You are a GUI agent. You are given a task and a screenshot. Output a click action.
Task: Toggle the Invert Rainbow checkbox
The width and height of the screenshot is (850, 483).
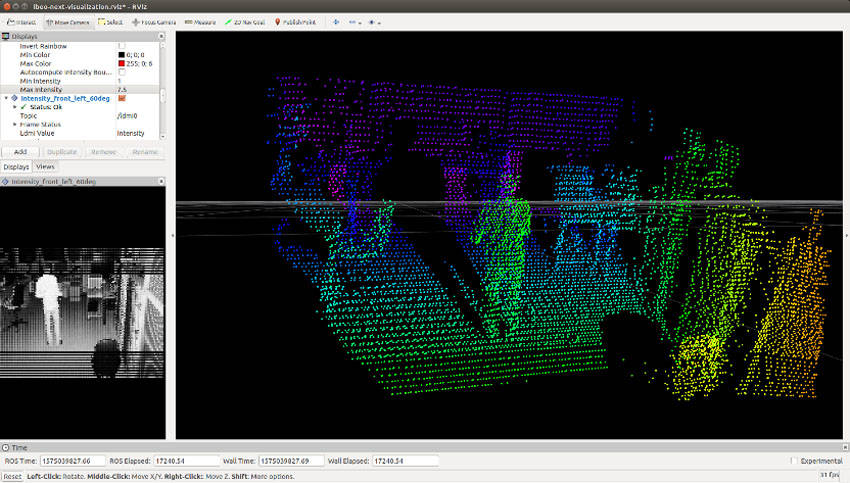point(121,46)
